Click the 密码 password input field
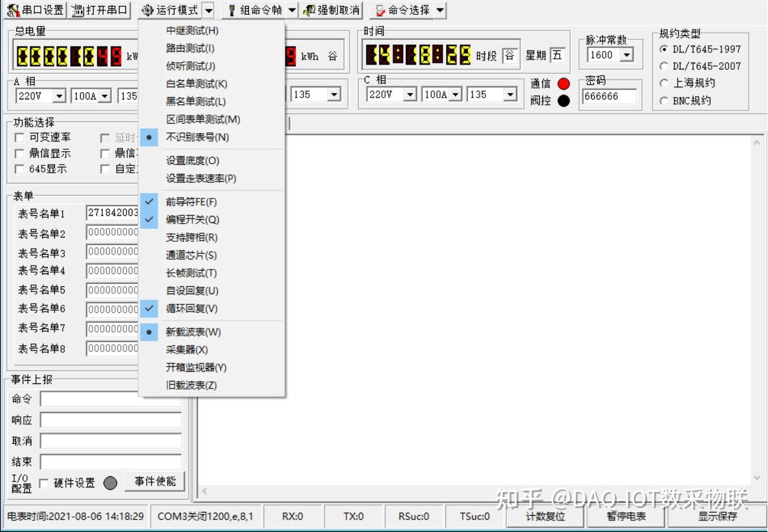This screenshot has width=768, height=532. 610,96
